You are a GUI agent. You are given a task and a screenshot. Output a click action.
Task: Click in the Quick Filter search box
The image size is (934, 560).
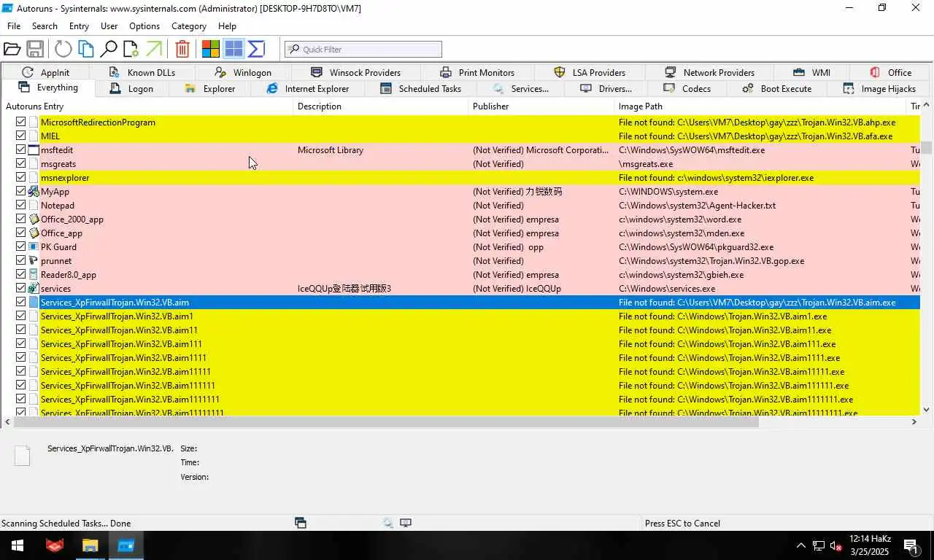pos(363,49)
